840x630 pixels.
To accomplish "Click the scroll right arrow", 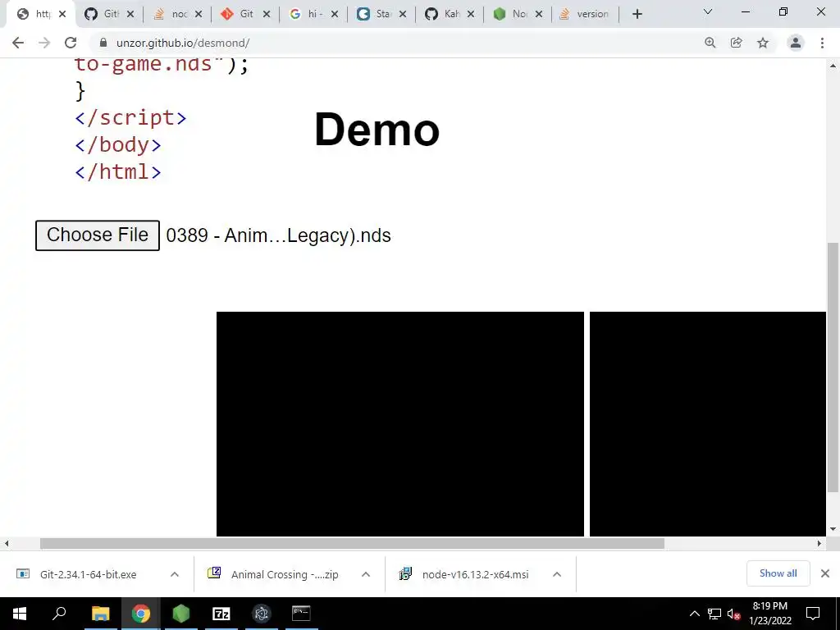I will pyautogui.click(x=819, y=543).
